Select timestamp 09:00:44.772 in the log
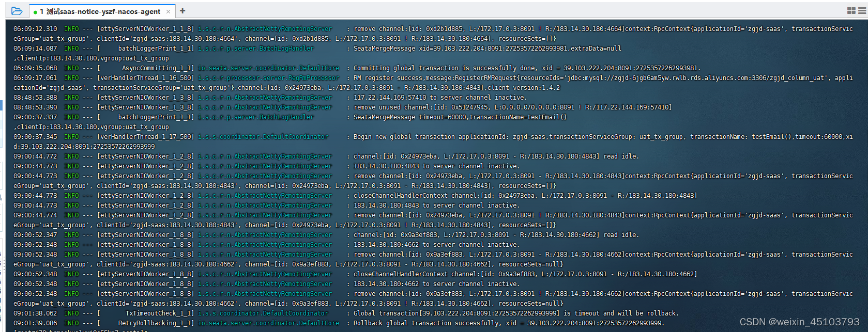The height and width of the screenshot is (332, 868). click(x=35, y=156)
